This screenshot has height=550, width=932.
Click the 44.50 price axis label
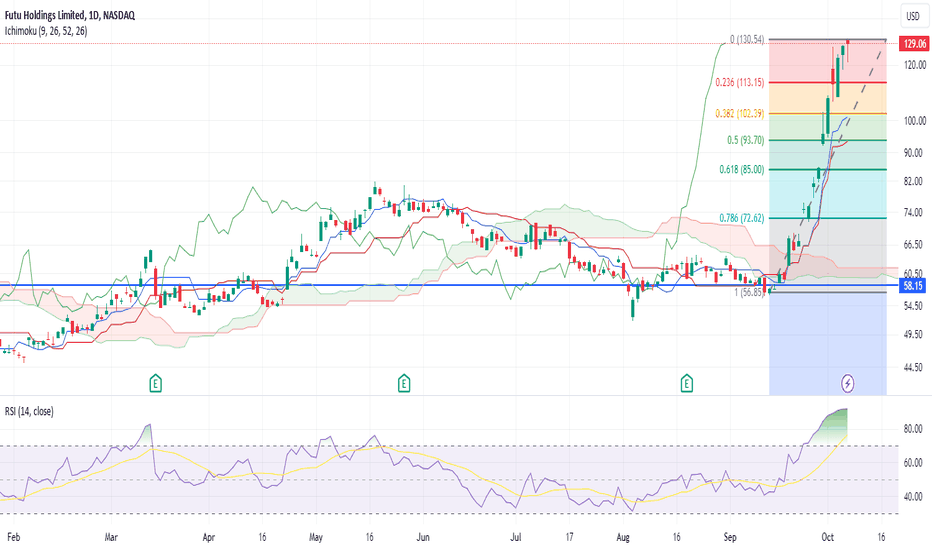[x=913, y=367]
